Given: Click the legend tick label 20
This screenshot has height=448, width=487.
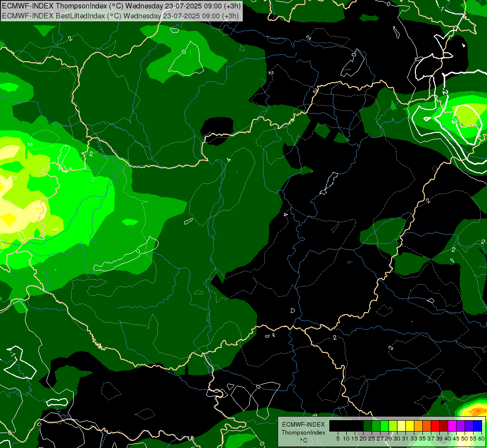Looking at the screenshot, I should 363,439.
